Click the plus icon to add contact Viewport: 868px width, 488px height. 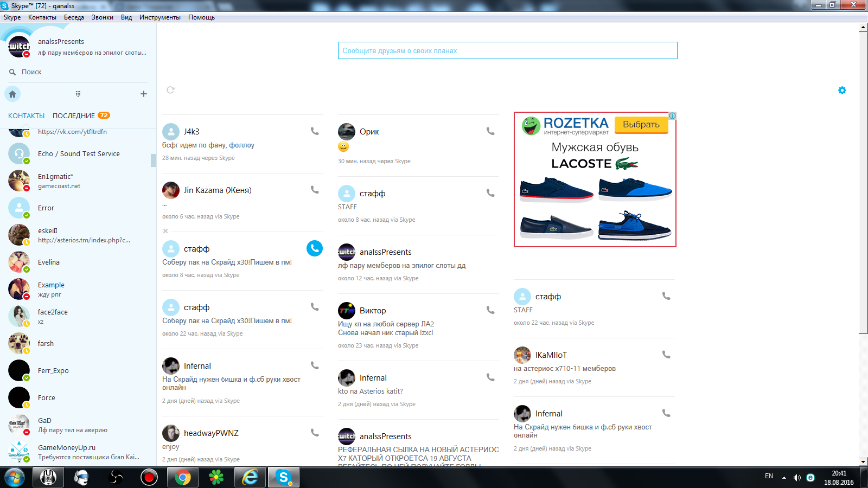coord(144,94)
